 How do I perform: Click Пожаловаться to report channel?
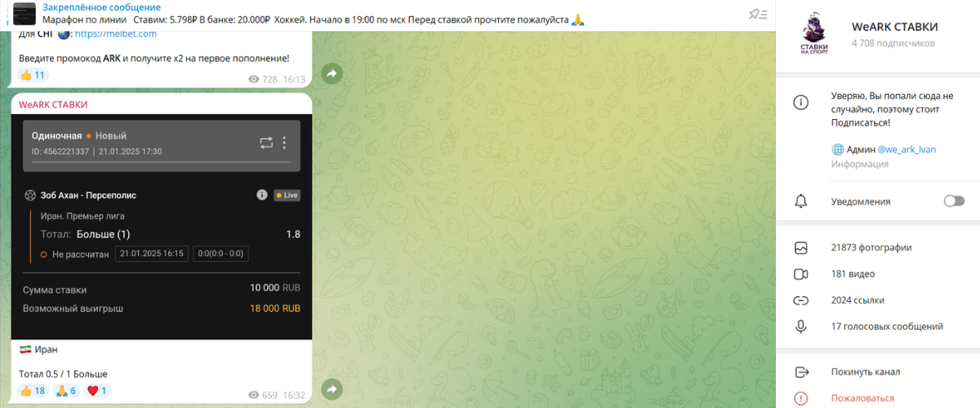point(862,398)
